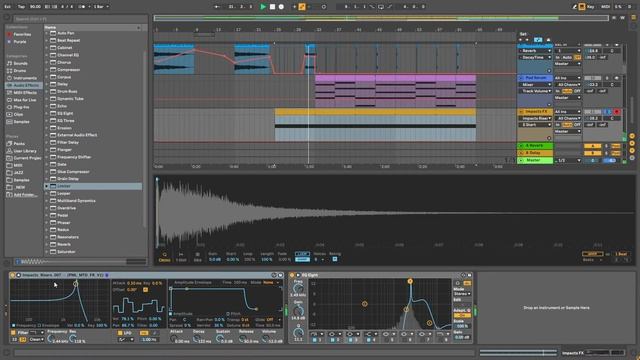Toggle the MIDI map mode button
Viewport: 640px width, 360px height.
[606, 7]
